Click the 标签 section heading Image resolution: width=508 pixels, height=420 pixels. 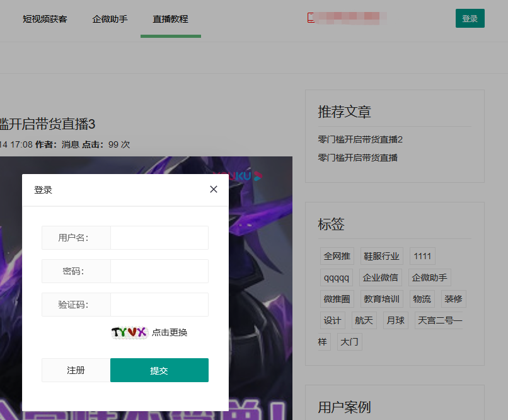[331, 225]
